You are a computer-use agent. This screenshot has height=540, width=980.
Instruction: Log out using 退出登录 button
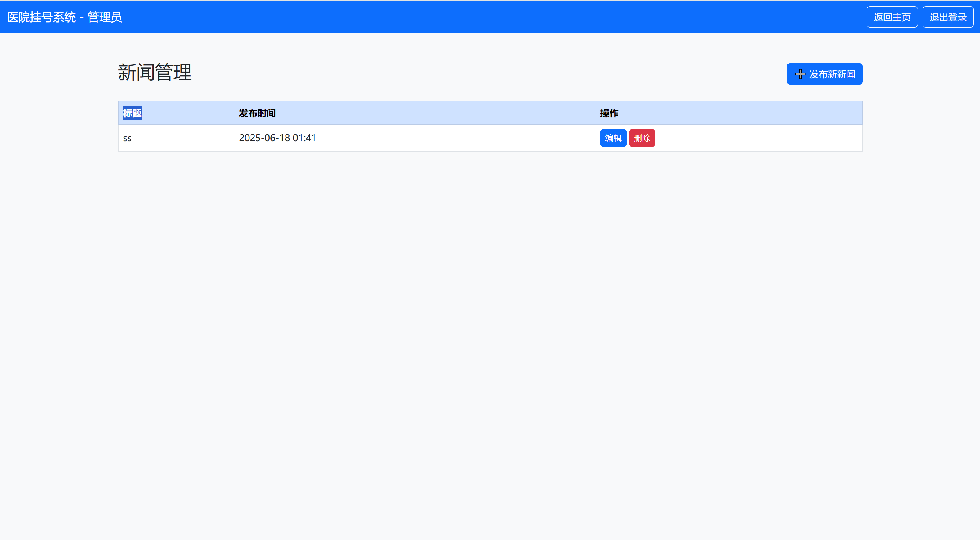click(947, 17)
